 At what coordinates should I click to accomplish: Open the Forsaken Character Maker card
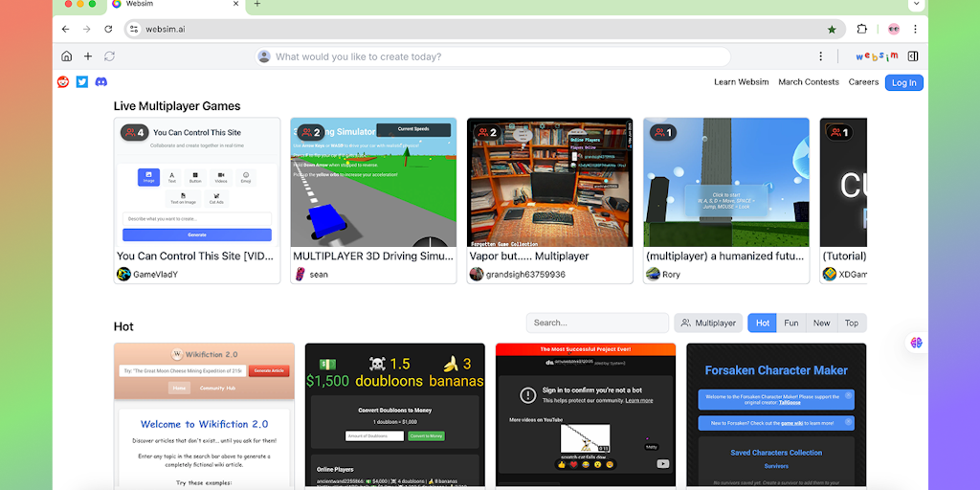[x=776, y=414]
